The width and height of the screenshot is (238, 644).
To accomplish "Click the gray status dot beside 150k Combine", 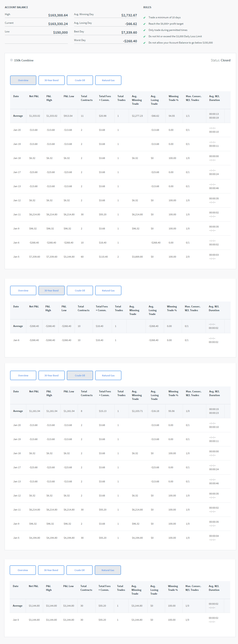I will click(12, 60).
